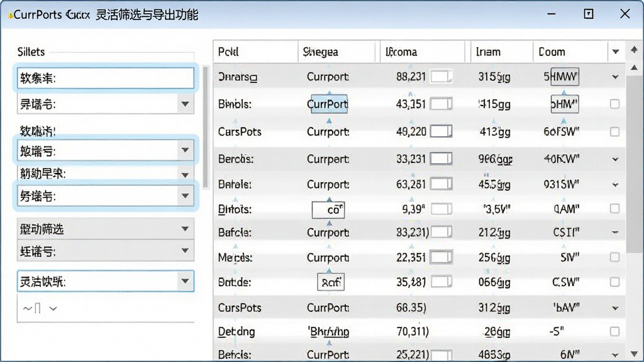Sort by the Iriam column header
Image resolution: width=644 pixels, height=362 pixels.
501,52
